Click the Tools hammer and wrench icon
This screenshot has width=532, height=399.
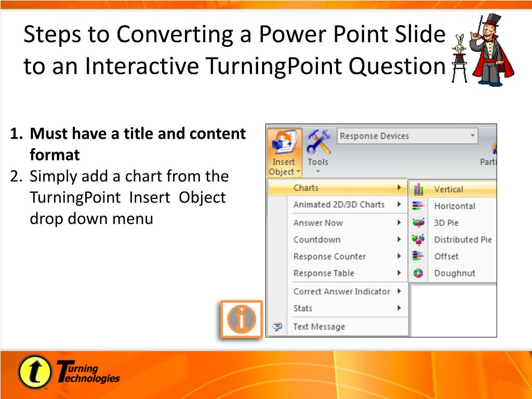(318, 142)
